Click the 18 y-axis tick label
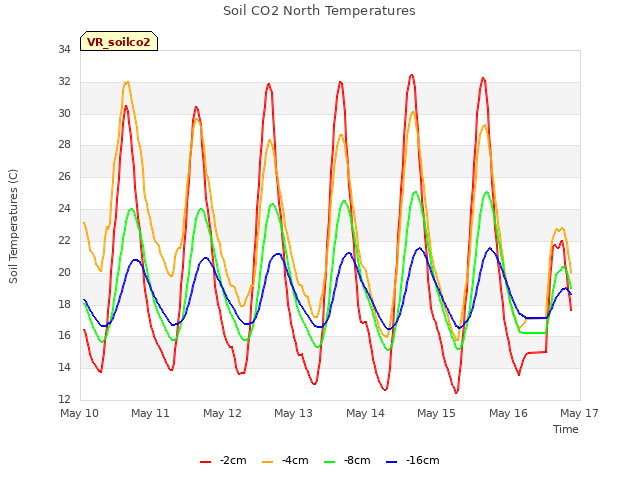 pos(64,304)
